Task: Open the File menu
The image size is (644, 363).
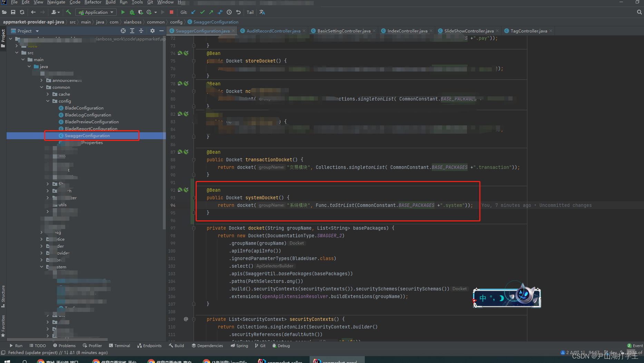Action: pos(14,2)
